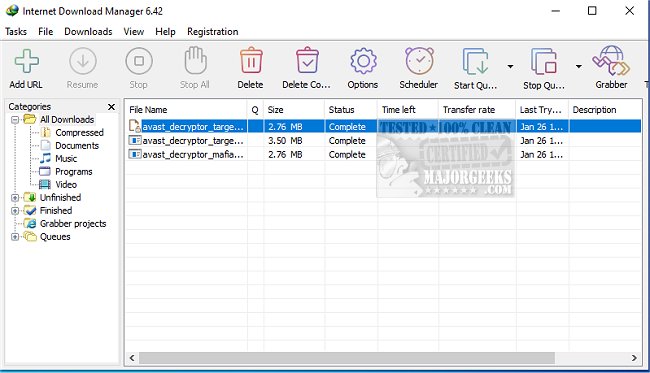The height and width of the screenshot is (373, 650).
Task: Click the Start Queue icon
Action: (475, 61)
